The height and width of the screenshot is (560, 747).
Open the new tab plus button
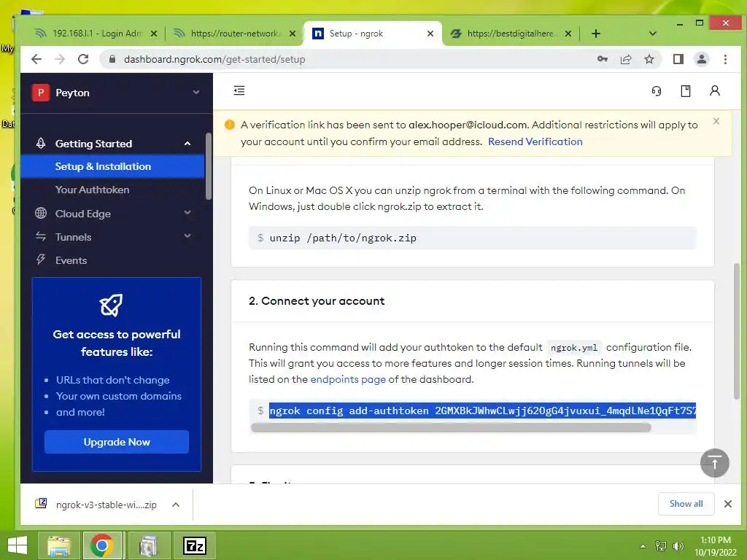595,34
